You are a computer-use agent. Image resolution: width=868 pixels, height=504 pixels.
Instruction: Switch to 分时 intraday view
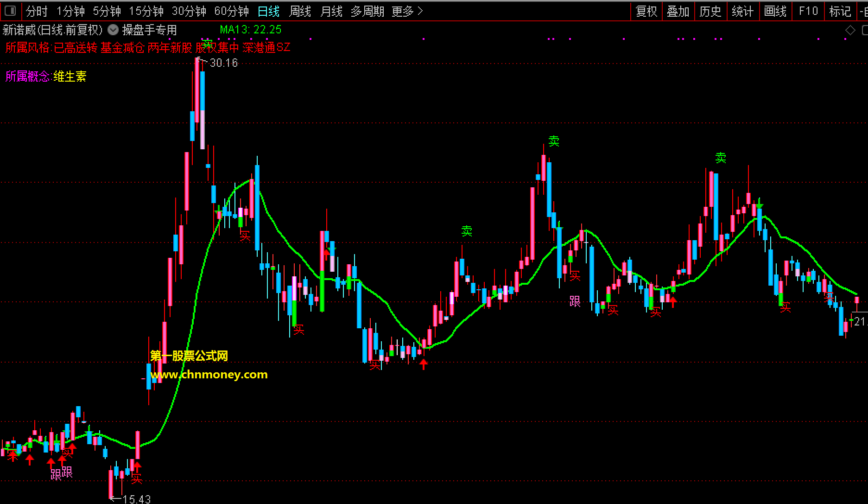(x=37, y=11)
